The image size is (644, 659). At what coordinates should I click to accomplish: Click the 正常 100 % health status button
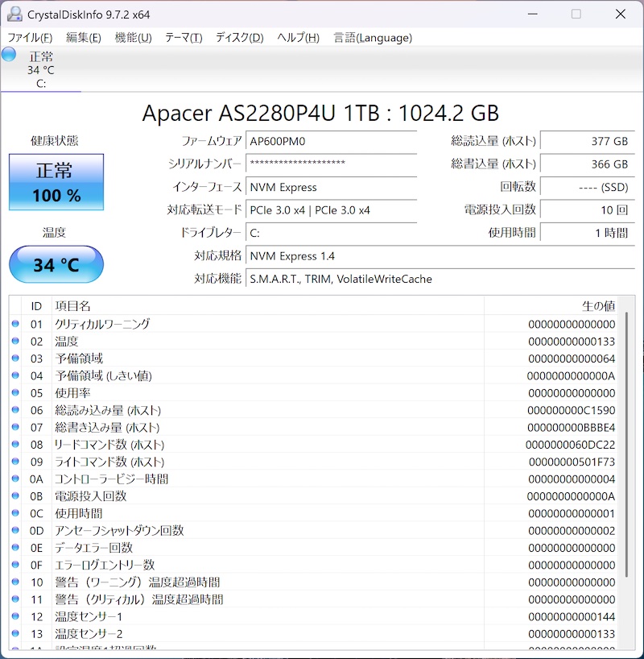(56, 182)
